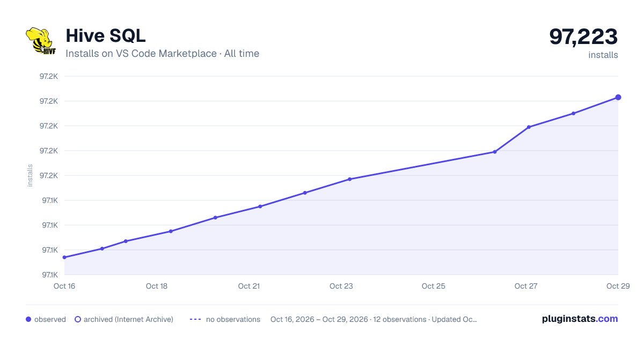The image size is (644, 338).
Task: Click the 97,223 installs total
Action: (x=583, y=36)
